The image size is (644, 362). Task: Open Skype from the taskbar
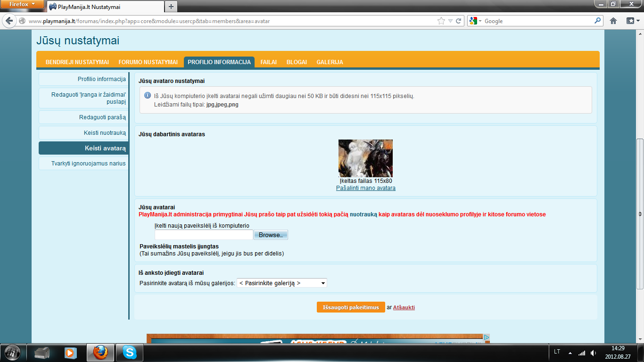coord(129,352)
